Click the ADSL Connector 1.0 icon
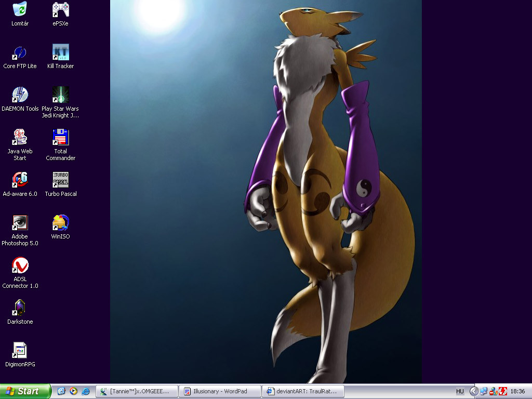The height and width of the screenshot is (399, 532). pos(20,273)
